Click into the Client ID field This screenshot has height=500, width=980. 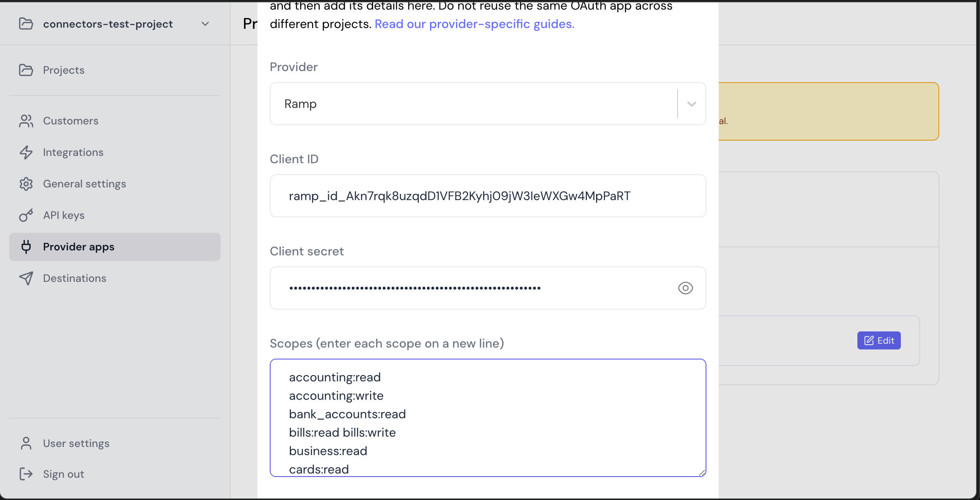(x=488, y=196)
